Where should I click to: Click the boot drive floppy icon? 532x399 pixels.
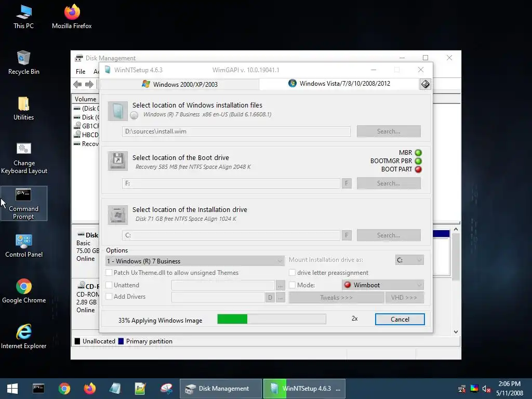118,161
